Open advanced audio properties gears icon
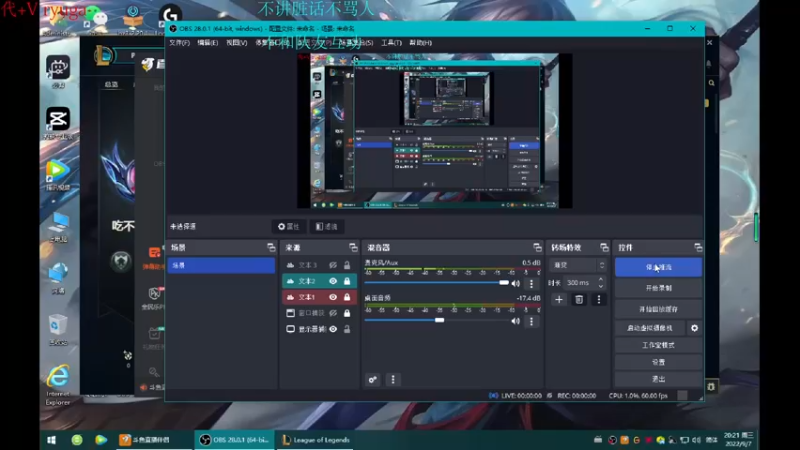 pyautogui.click(x=372, y=380)
